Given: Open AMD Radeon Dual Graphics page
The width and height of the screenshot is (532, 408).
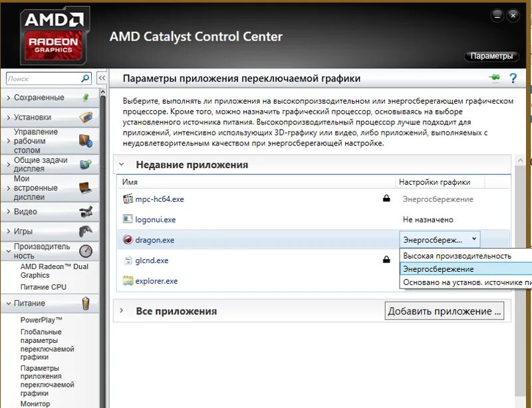Looking at the screenshot, I should click(x=55, y=270).
